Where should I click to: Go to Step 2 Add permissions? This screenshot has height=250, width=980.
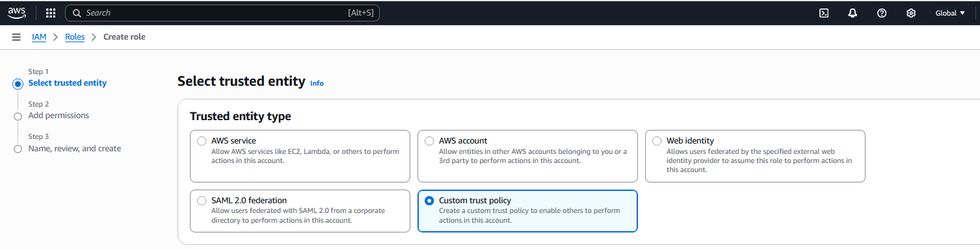59,116
